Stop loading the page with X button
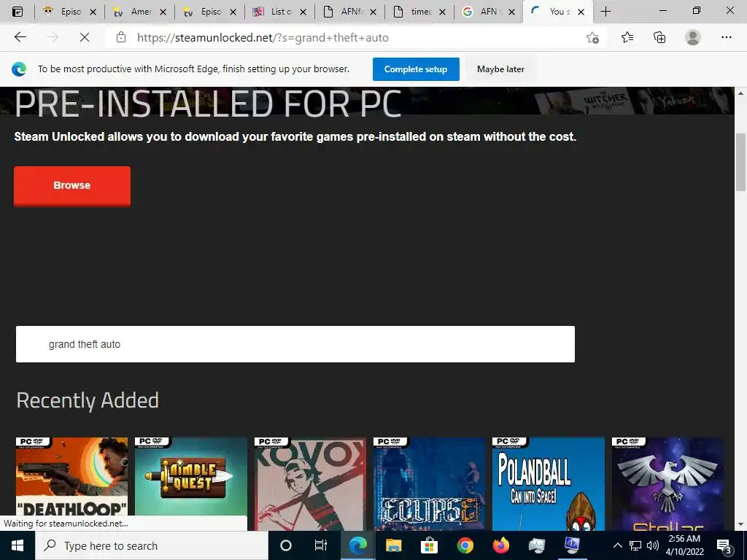This screenshot has height=560, width=747. click(85, 37)
